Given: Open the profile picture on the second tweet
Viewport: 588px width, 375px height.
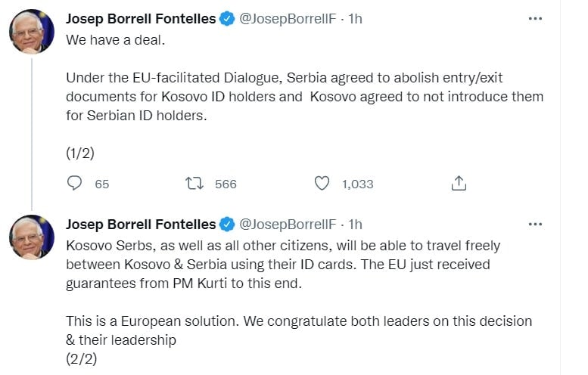Looking at the screenshot, I should click(x=32, y=237).
